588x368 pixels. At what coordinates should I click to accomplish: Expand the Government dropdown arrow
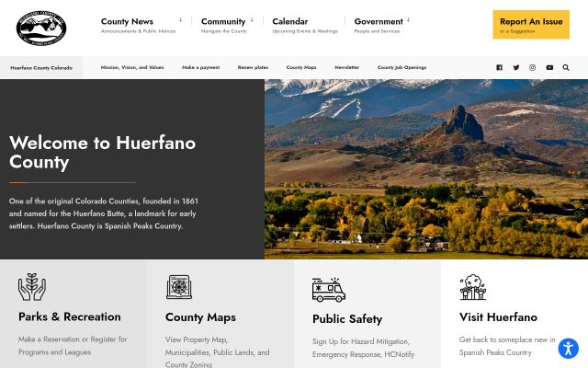pyautogui.click(x=408, y=19)
